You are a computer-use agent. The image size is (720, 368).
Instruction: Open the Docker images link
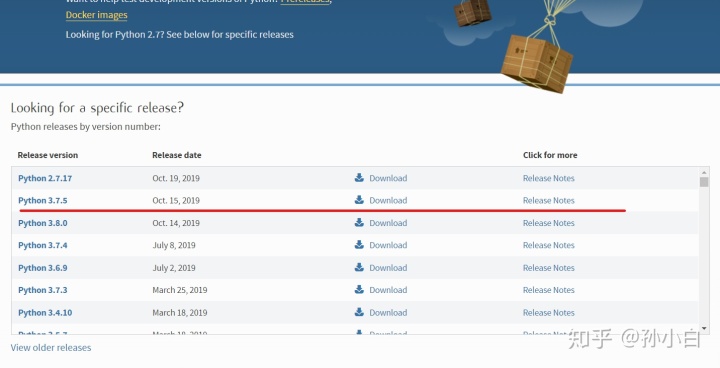pyautogui.click(x=96, y=15)
